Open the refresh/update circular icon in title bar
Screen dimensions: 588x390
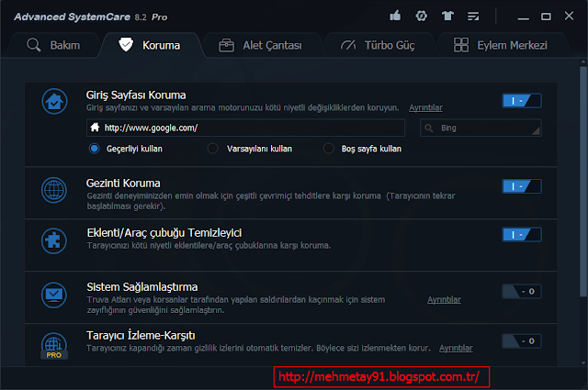421,17
